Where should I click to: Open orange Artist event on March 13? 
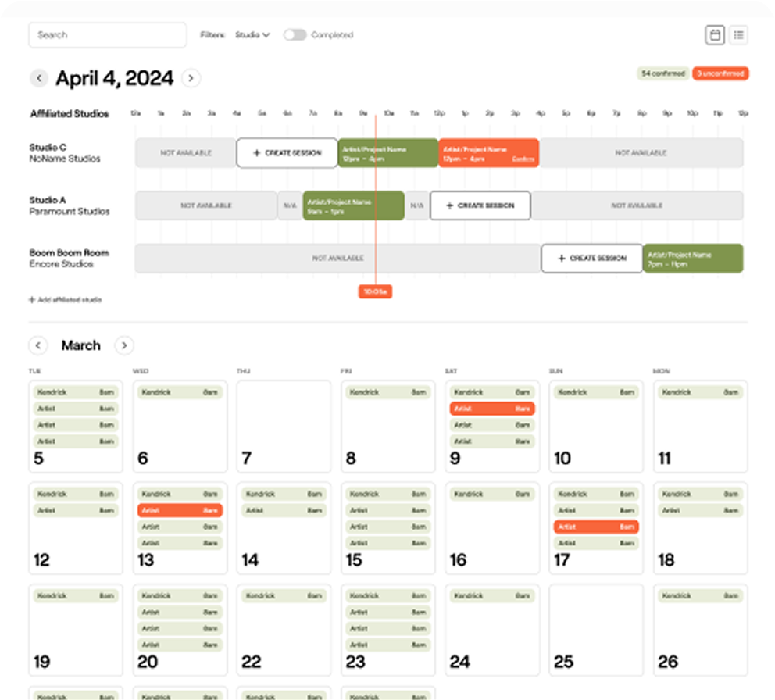pyautogui.click(x=180, y=510)
